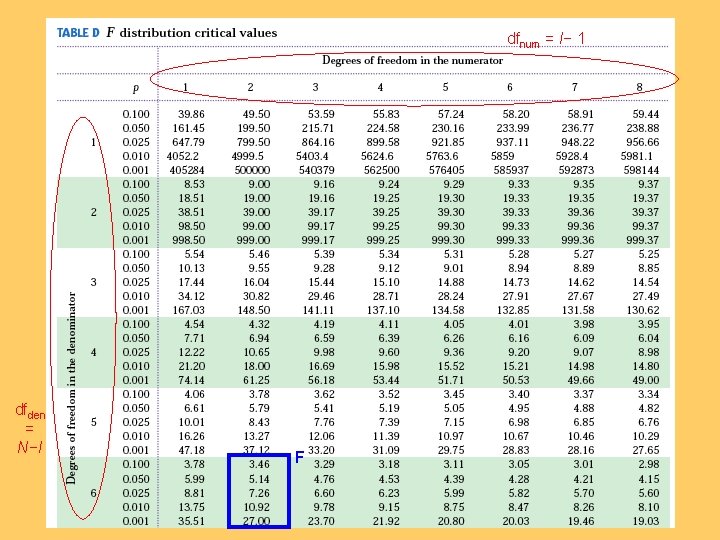Screen dimensions: 720x540
Task: Click the table value 53.44
Action: point(386,380)
